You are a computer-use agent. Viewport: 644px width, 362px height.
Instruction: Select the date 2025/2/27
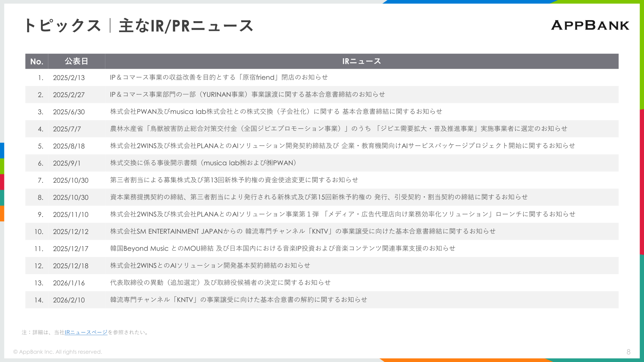point(69,95)
